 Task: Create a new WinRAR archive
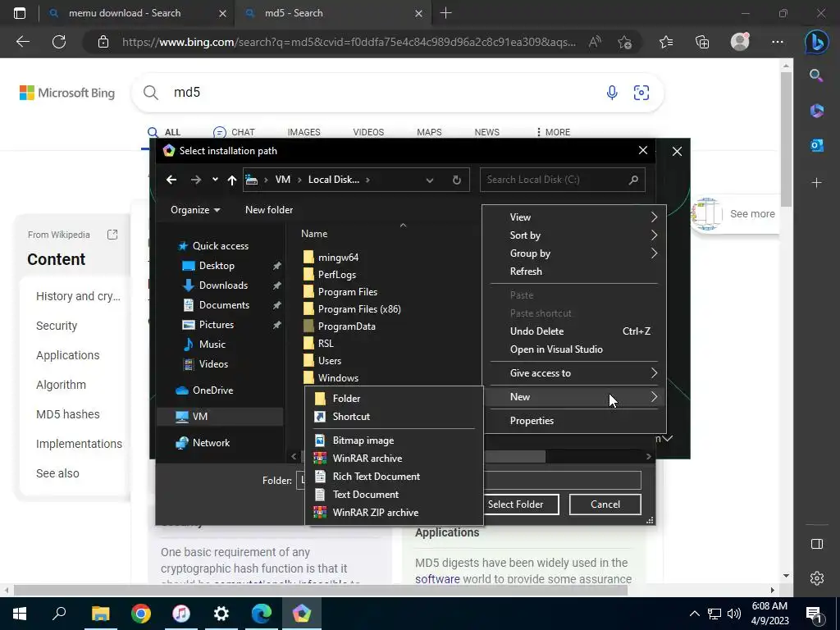click(x=395, y=459)
